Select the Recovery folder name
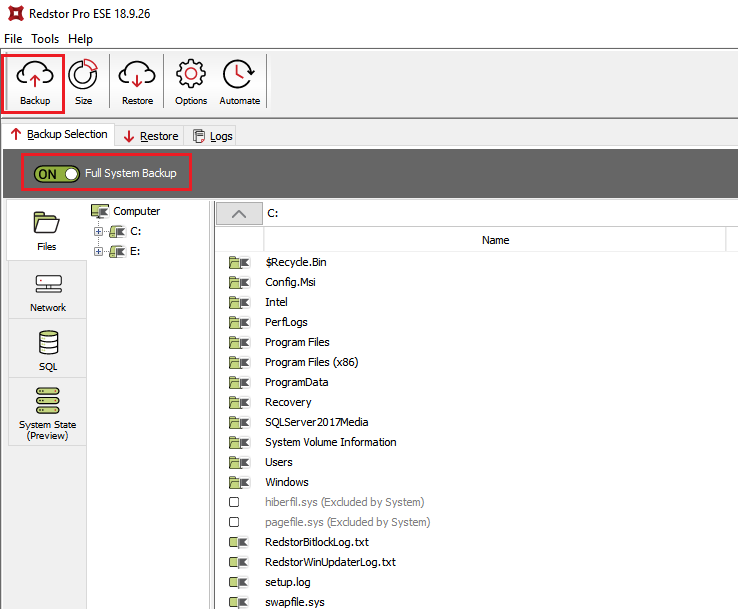 (x=288, y=402)
